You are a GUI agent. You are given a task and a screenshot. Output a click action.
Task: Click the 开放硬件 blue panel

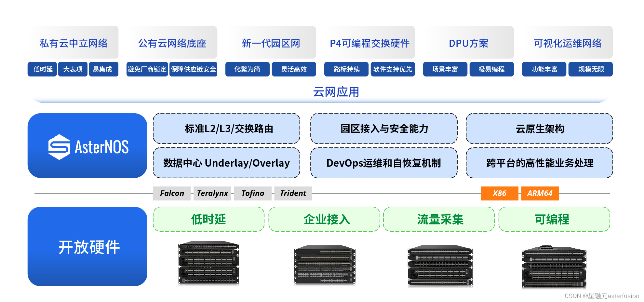click(87, 247)
